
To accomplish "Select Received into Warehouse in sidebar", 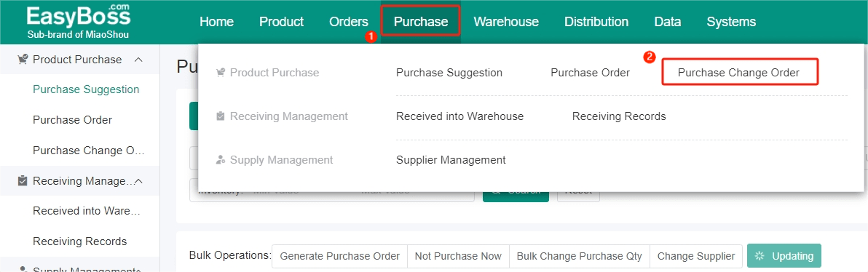I will pyautogui.click(x=87, y=211).
